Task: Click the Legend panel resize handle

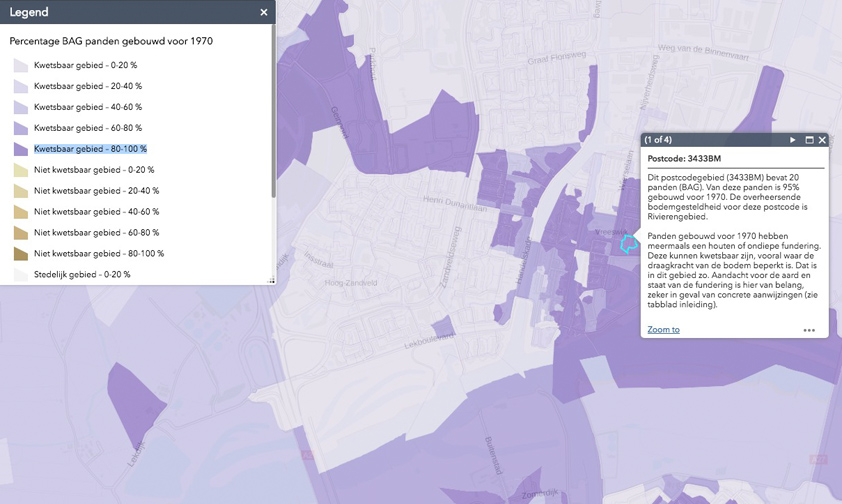Action: [271, 281]
